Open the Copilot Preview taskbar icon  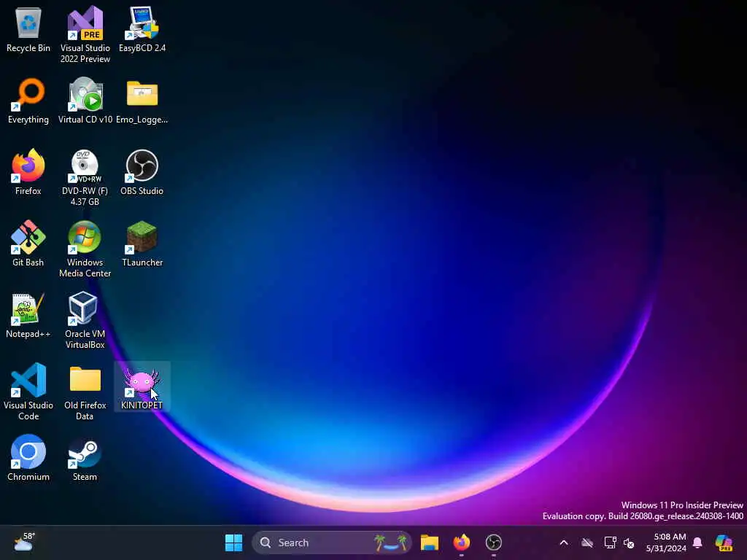724,542
